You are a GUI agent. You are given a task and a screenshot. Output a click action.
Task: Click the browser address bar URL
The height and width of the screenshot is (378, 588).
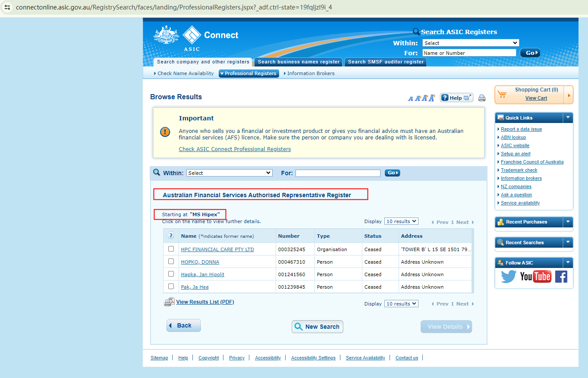pos(174,7)
